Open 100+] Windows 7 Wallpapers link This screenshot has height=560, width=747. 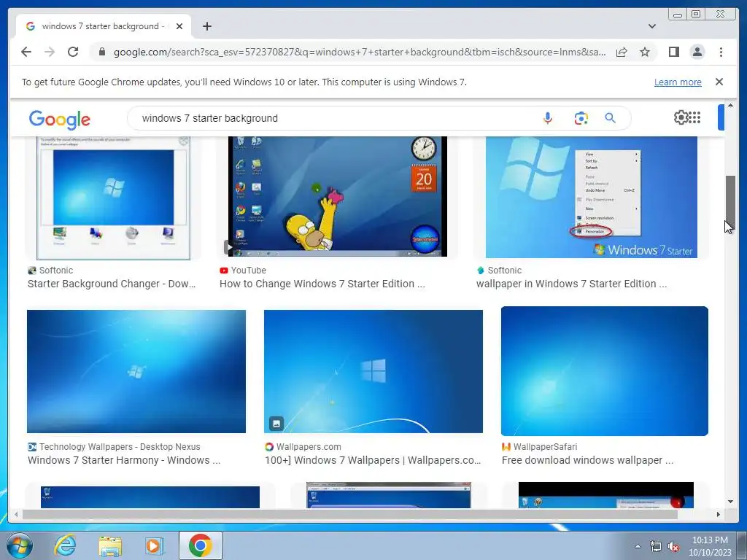(x=373, y=461)
